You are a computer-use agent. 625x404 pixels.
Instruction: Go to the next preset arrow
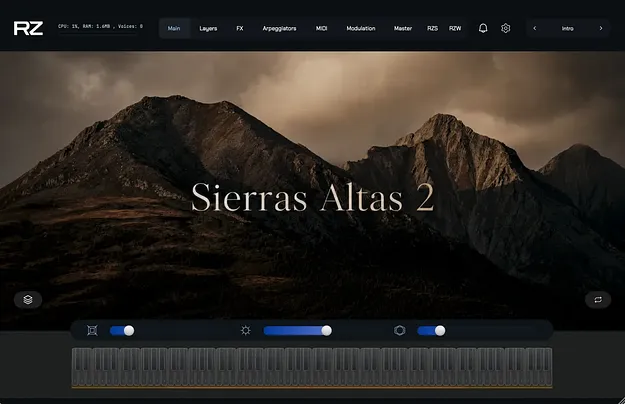click(x=601, y=28)
